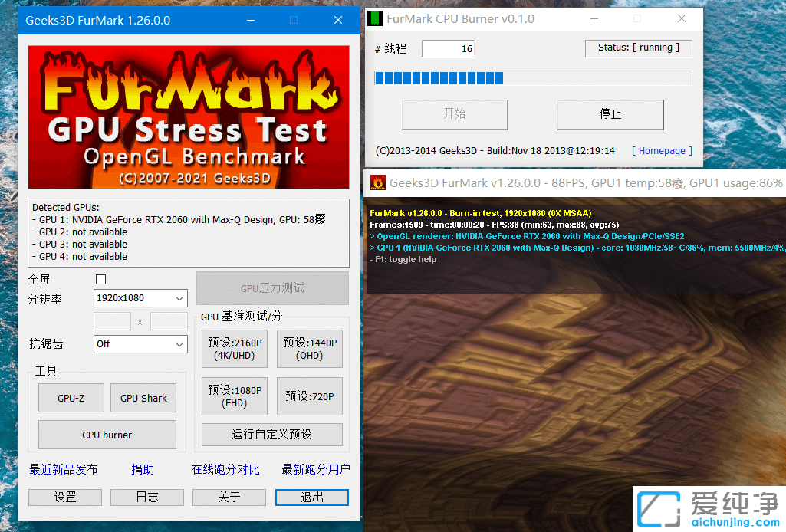Click the FurMark render window title bar text
This screenshot has width=786, height=532.
coord(586,183)
